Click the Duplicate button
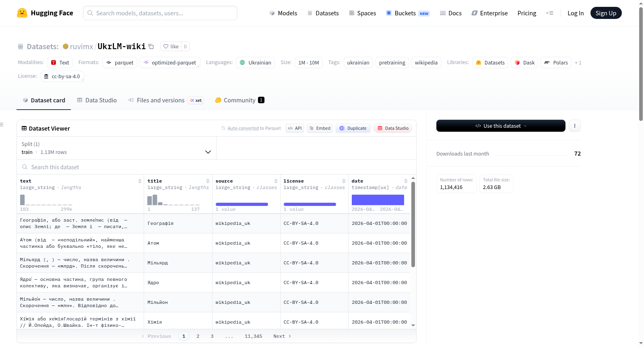 click(353, 128)
